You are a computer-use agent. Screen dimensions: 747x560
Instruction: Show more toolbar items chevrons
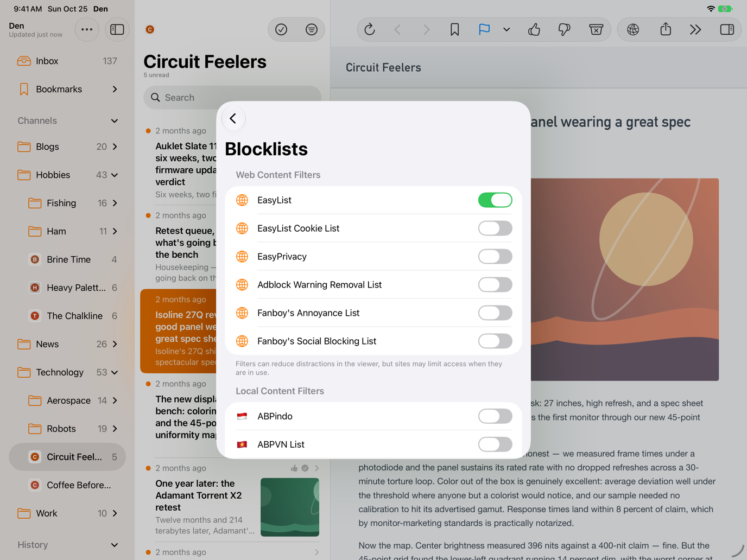point(695,29)
